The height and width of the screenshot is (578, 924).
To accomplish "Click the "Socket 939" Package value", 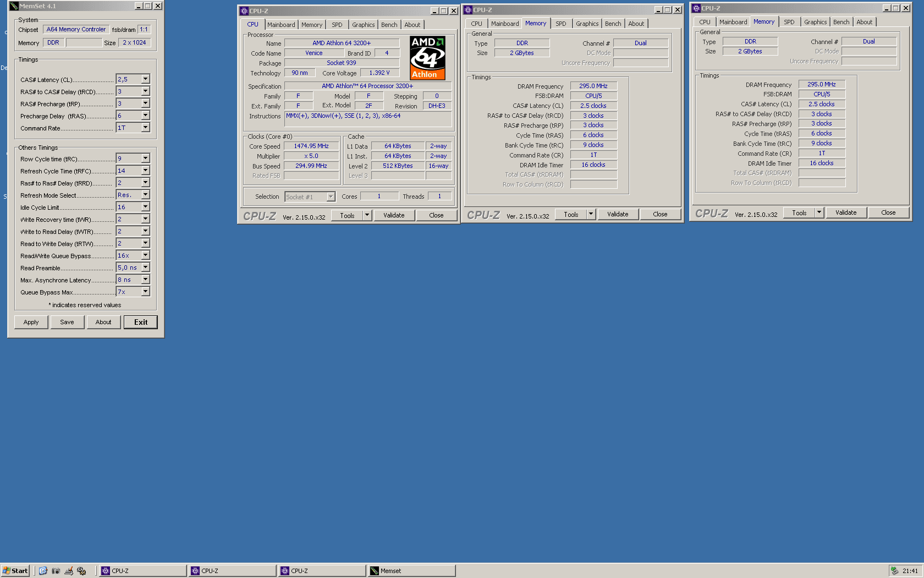I will coord(342,63).
